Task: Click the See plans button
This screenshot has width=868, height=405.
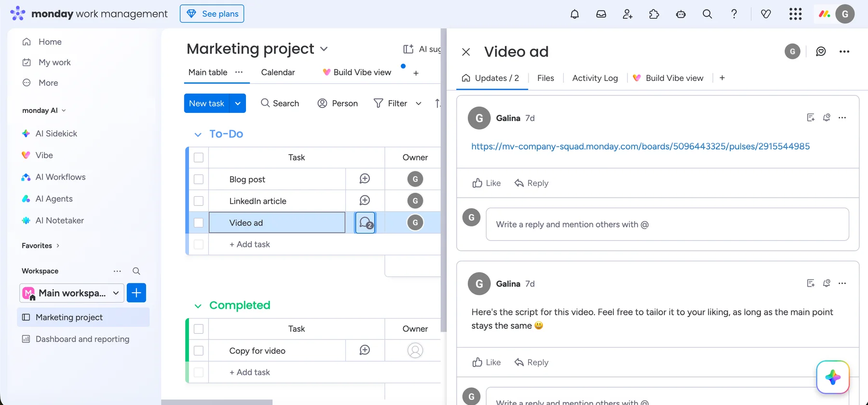Action: pyautogui.click(x=212, y=13)
